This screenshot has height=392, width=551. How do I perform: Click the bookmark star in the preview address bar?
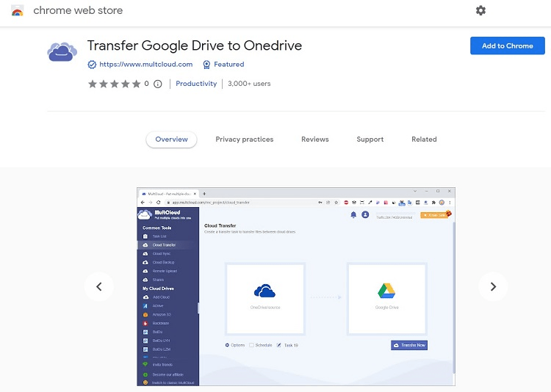336,203
